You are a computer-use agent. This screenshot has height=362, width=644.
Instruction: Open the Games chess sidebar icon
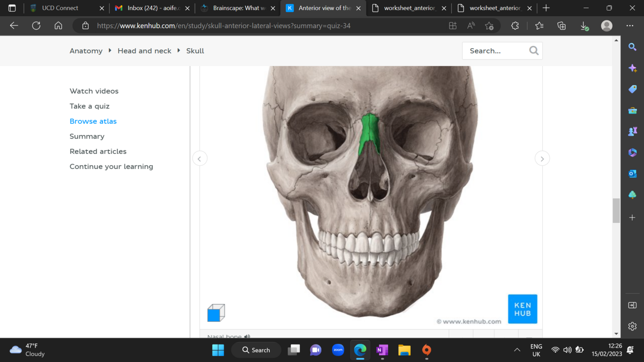pos(632,131)
